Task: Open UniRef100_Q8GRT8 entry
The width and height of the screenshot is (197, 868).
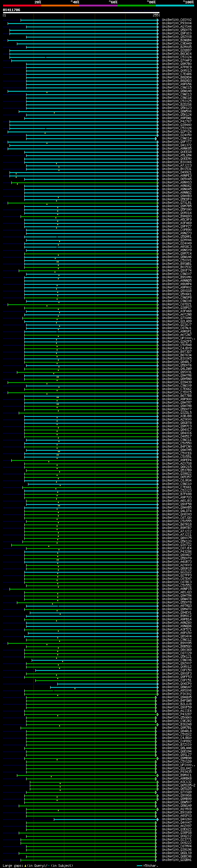Action: pos(176,423)
